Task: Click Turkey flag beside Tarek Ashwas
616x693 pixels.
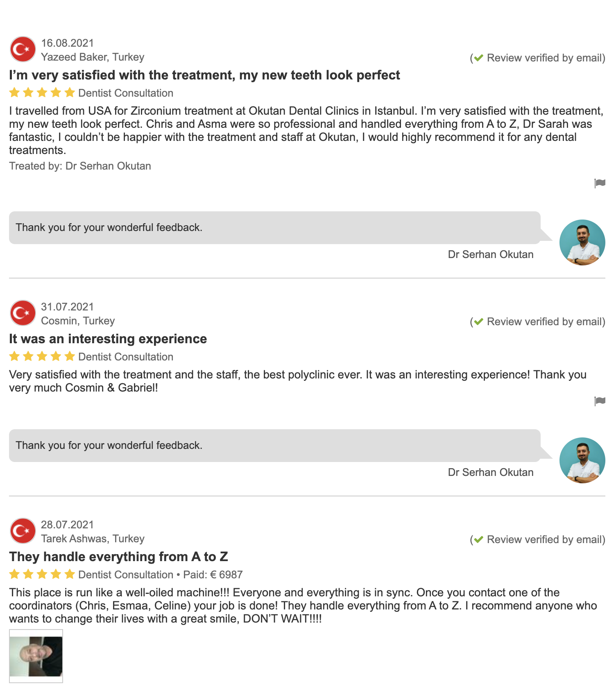Action: (23, 531)
